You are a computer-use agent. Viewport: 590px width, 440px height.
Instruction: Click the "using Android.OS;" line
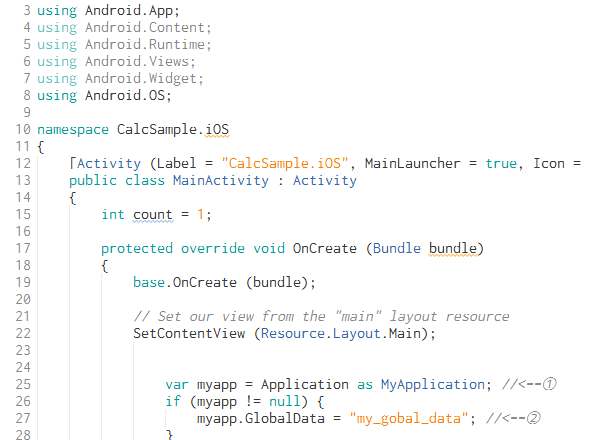pos(104,95)
